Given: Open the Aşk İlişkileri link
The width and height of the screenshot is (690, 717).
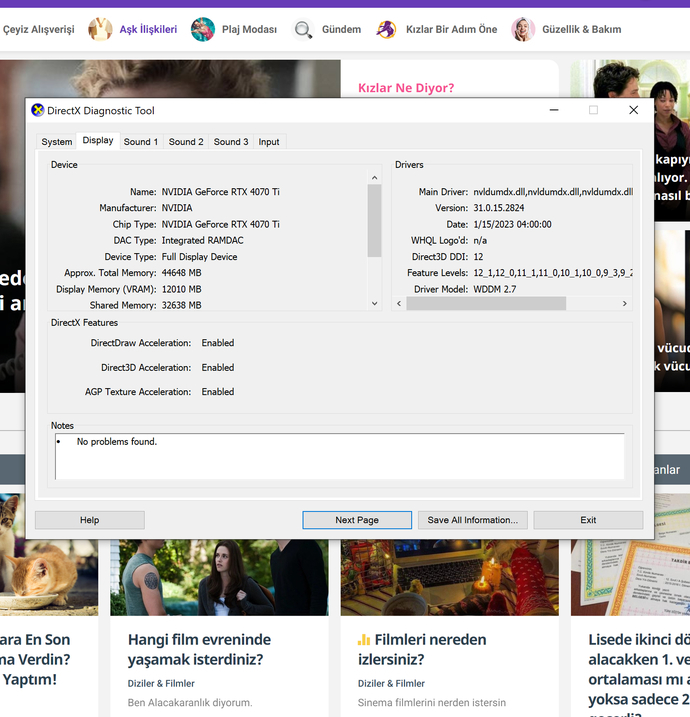Looking at the screenshot, I should point(148,29).
